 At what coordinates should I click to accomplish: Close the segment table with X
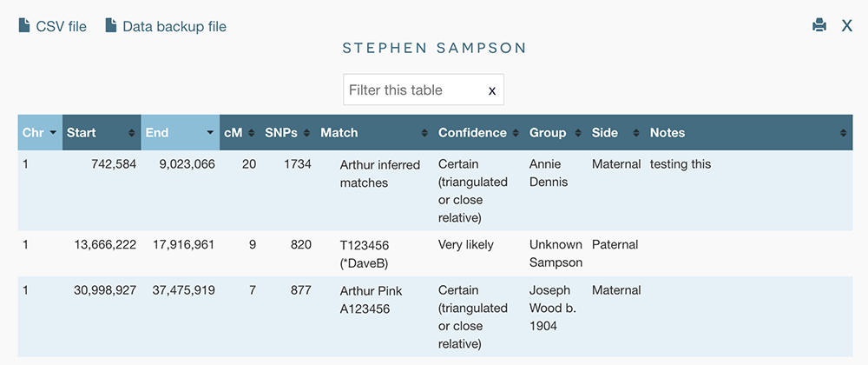tap(847, 26)
